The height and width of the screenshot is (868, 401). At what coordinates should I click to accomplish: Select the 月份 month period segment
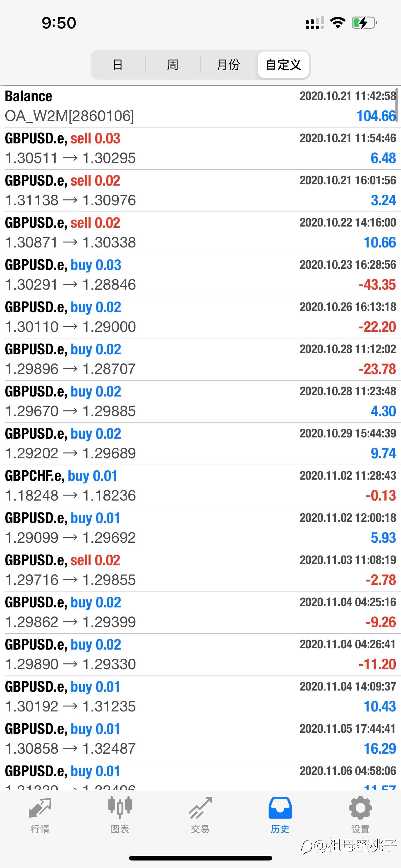(229, 65)
